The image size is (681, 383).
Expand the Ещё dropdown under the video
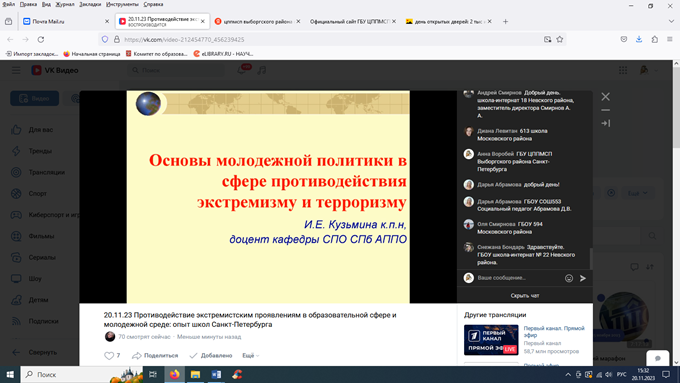[x=251, y=356]
